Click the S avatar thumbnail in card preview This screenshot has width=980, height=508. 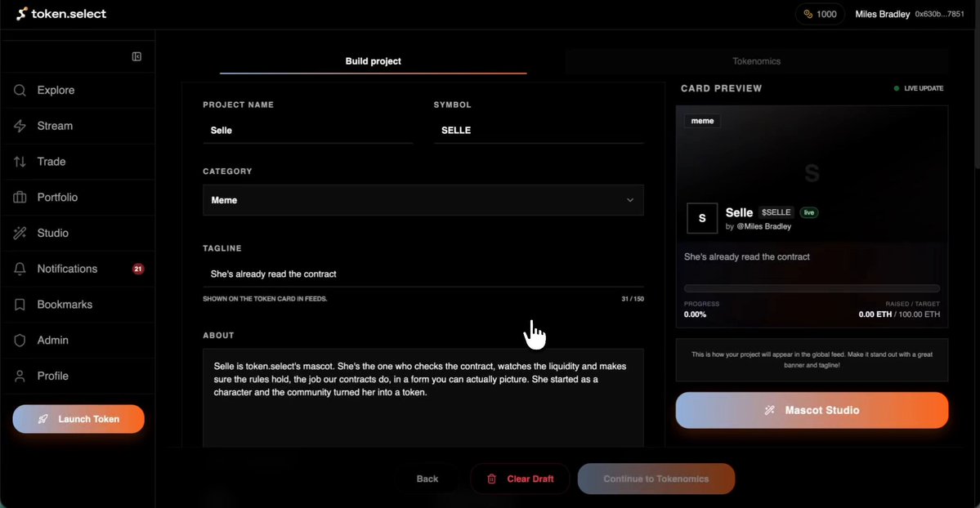click(702, 218)
